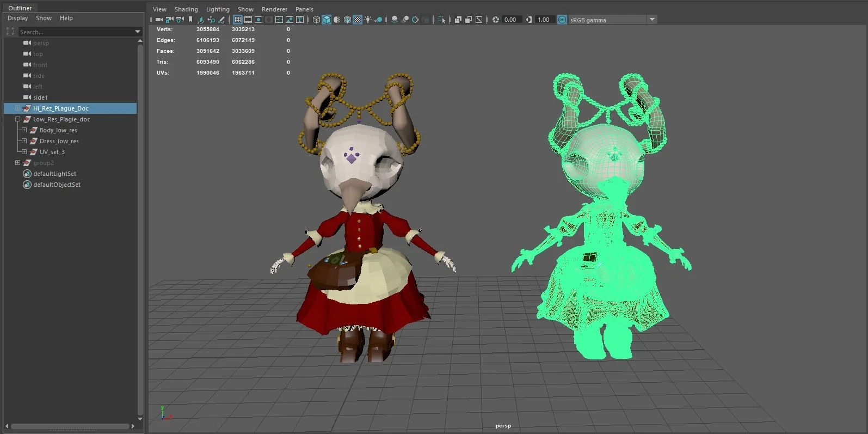Click the Use Default Material icon
The height and width of the screenshot is (434, 868).
[x=337, y=20]
